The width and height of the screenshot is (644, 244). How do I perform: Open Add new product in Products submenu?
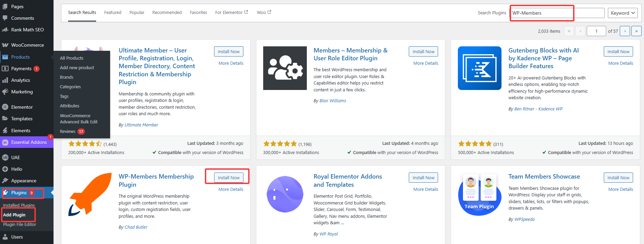point(77,67)
